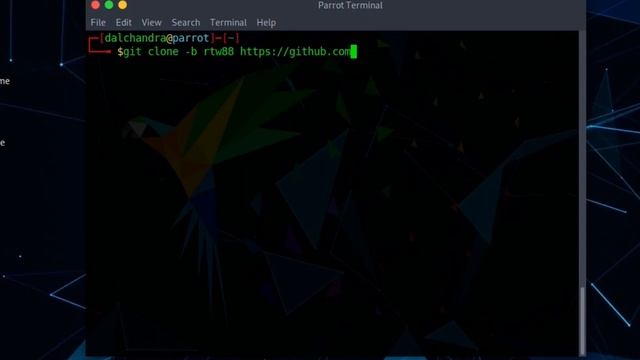Open the File menu
640x360 pixels.
click(x=98, y=22)
